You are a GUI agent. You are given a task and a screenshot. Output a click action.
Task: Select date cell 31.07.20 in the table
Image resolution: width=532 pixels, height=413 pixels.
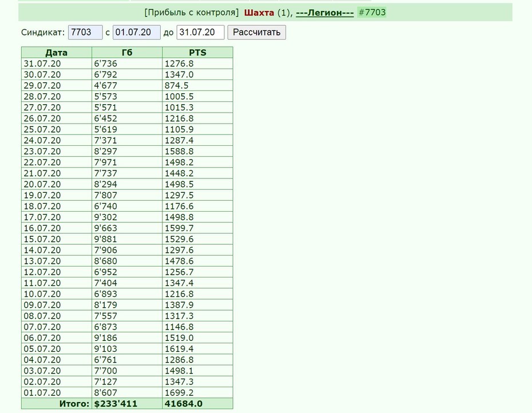tap(42, 63)
